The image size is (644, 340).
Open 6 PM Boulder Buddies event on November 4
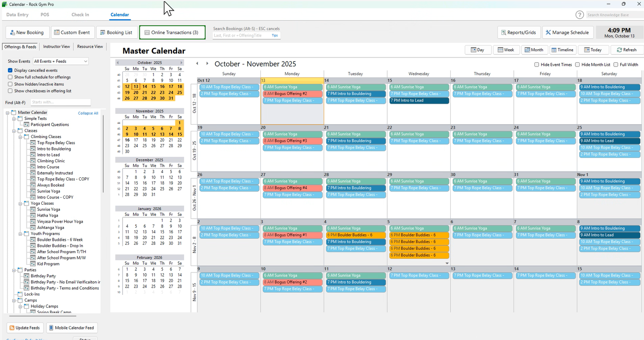coord(356,235)
